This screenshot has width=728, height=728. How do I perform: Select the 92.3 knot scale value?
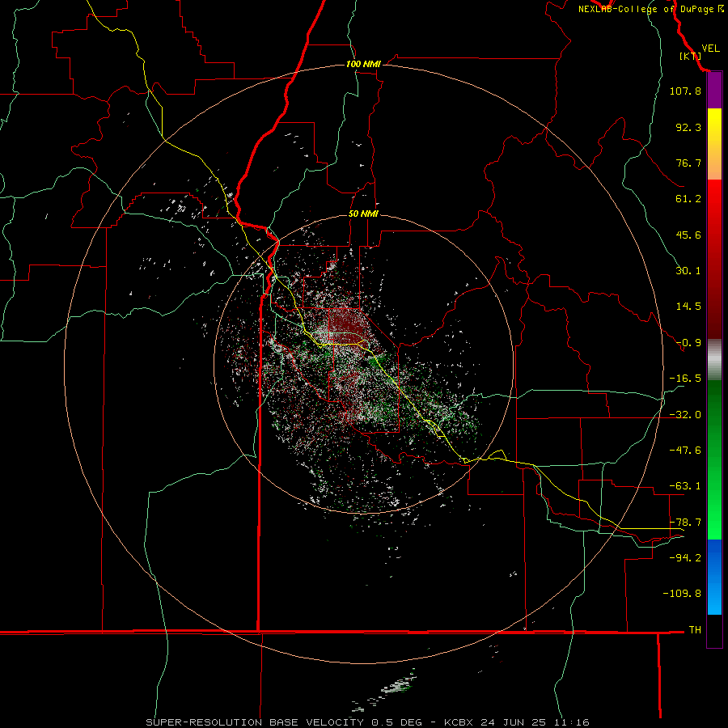coord(688,127)
